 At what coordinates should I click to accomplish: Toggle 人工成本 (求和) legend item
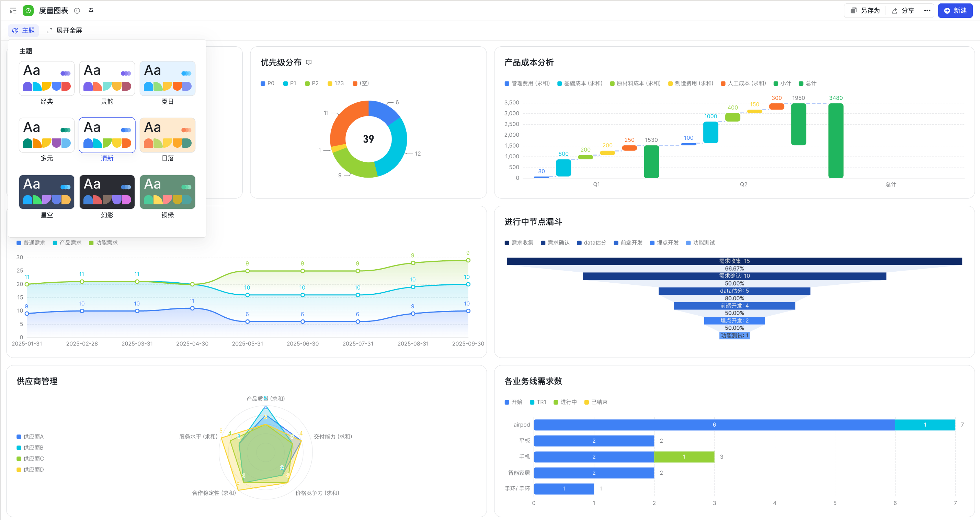click(743, 83)
